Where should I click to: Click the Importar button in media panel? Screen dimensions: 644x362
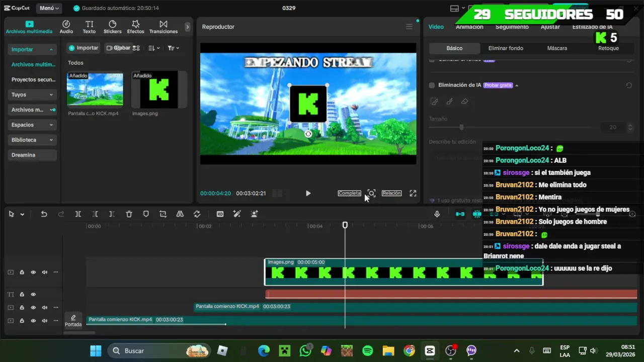(84, 48)
